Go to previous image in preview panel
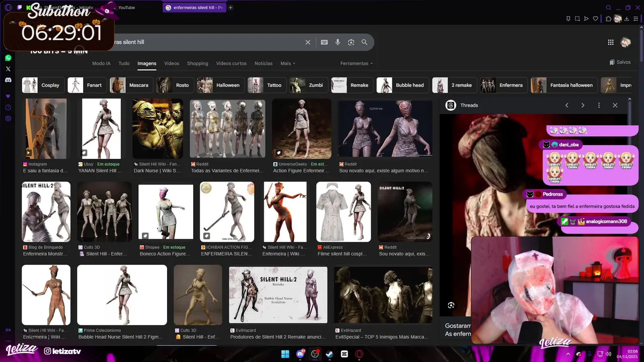The height and width of the screenshot is (362, 644). [567, 105]
